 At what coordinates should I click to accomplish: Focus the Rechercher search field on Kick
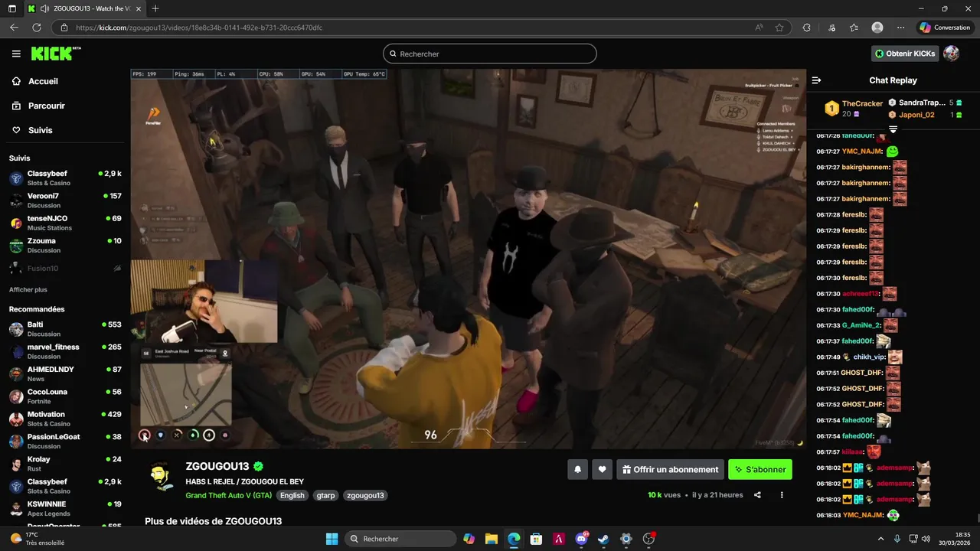click(x=490, y=54)
